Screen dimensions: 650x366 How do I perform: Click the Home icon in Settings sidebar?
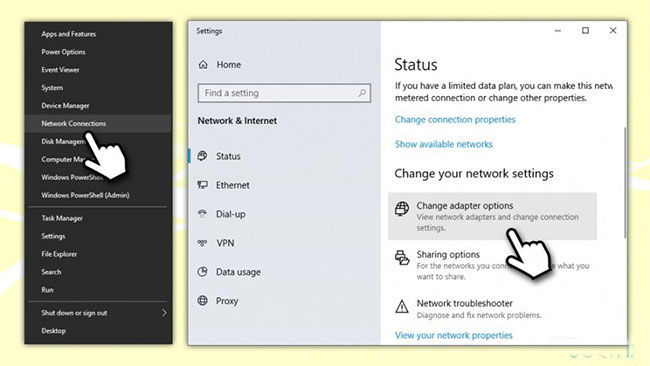(x=203, y=65)
